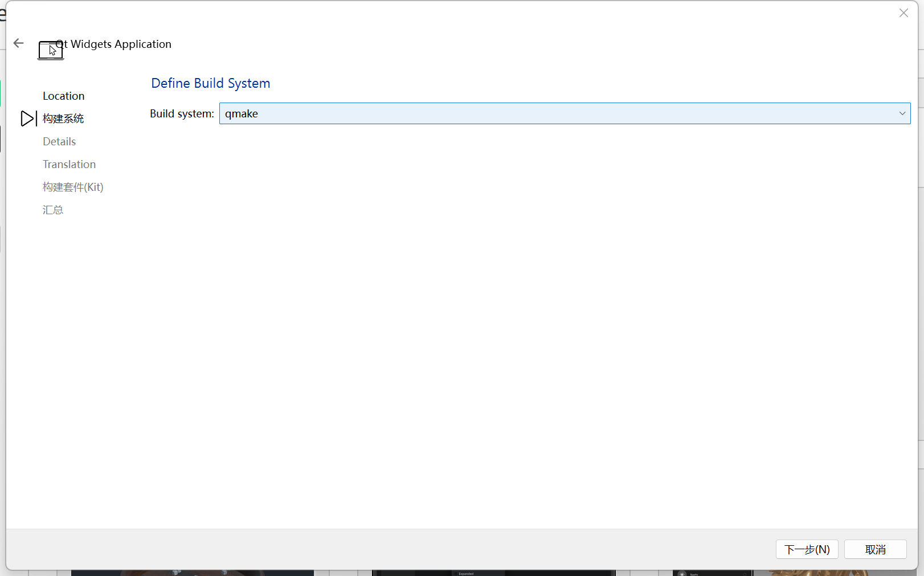Click the Qt Widgets Application title text
The width and height of the screenshot is (924, 576).
tap(114, 44)
